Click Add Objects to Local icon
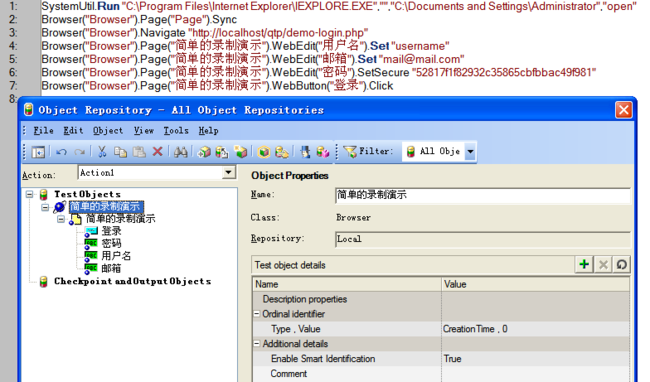Screen dimensions: 650x382 204,152
